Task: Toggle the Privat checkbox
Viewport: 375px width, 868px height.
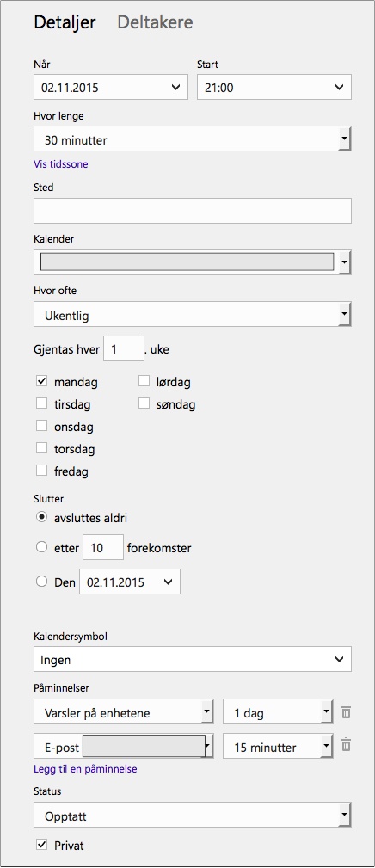Action: tap(41, 845)
